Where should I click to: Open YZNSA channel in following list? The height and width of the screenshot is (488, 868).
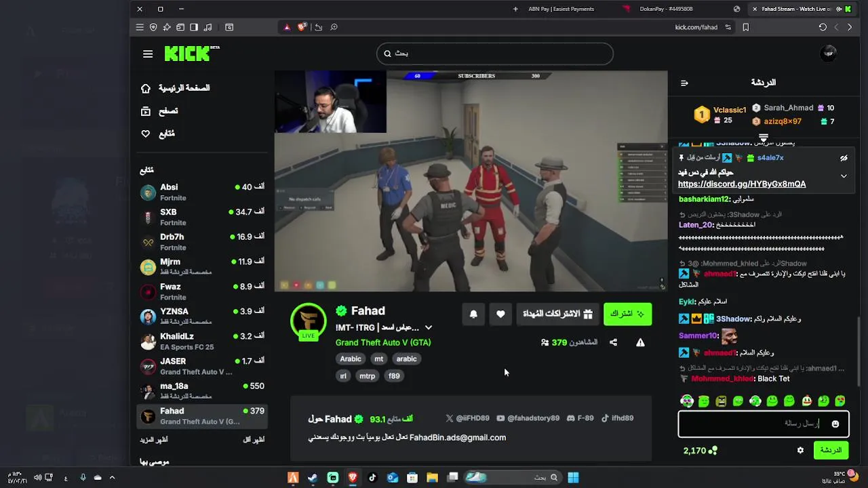pos(202,317)
